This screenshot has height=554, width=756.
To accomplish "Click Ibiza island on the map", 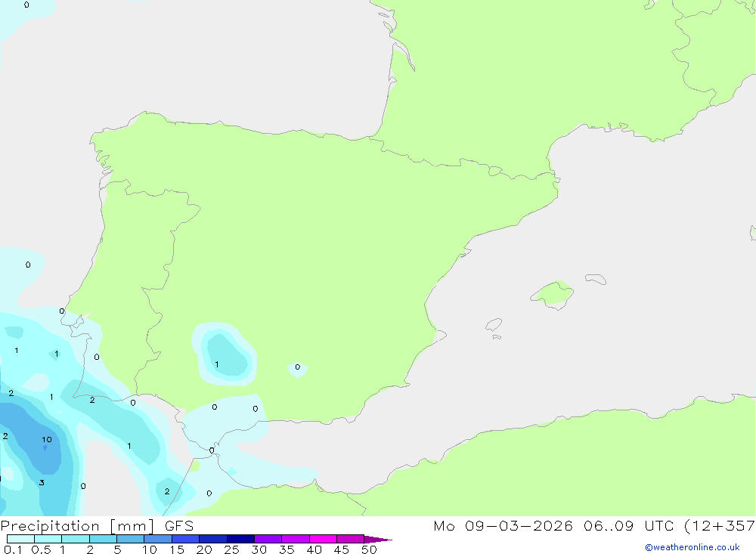I will [x=494, y=324].
